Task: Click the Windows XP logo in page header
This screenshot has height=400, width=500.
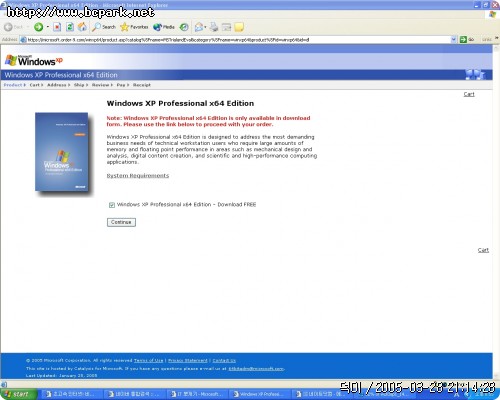Action: click(34, 60)
